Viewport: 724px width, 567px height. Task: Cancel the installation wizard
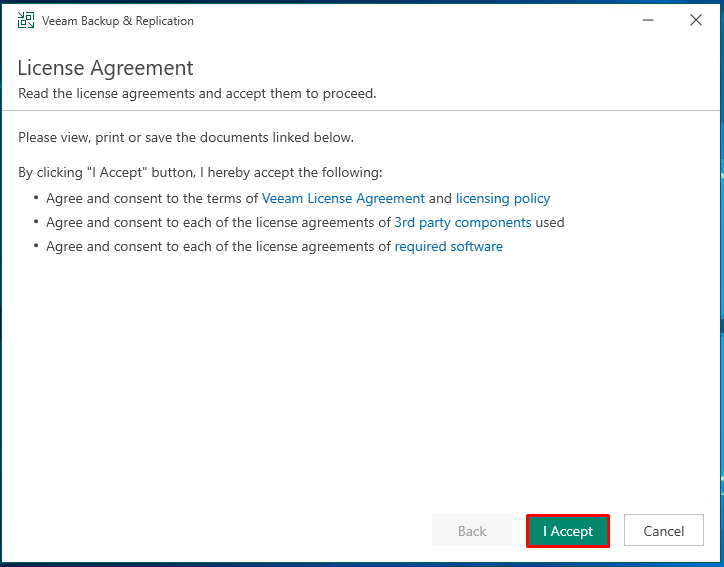(x=664, y=531)
